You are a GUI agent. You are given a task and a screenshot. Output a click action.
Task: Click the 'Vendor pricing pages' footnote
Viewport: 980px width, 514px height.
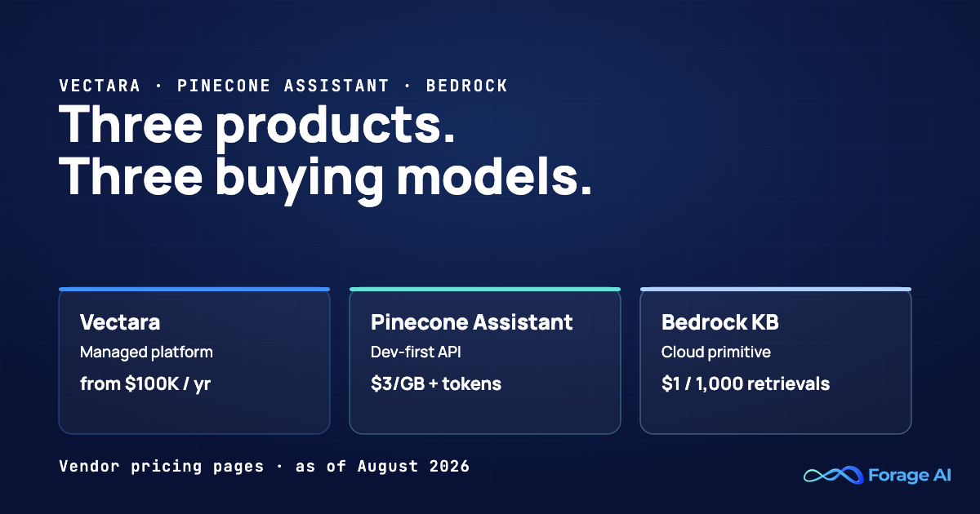[162, 467]
